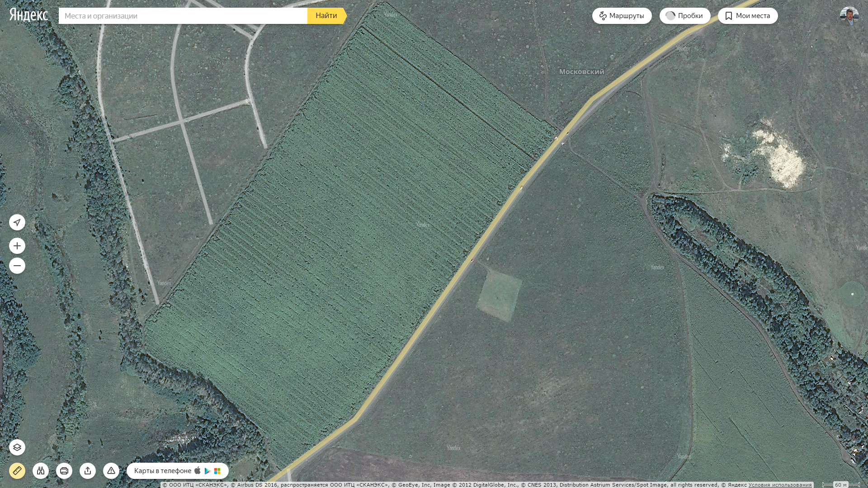Open the Условия использования link
Viewport: 868px width, 488px height.
[780, 485]
